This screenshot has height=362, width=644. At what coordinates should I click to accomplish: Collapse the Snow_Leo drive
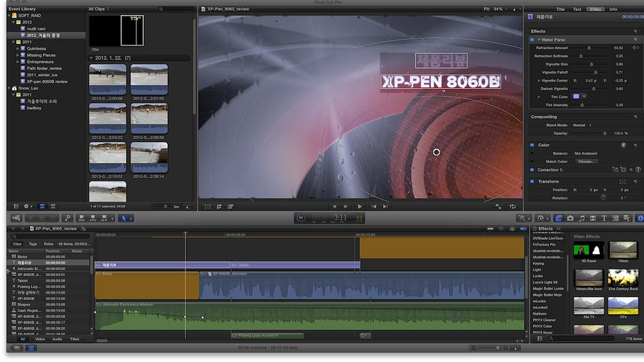pyautogui.click(x=9, y=88)
